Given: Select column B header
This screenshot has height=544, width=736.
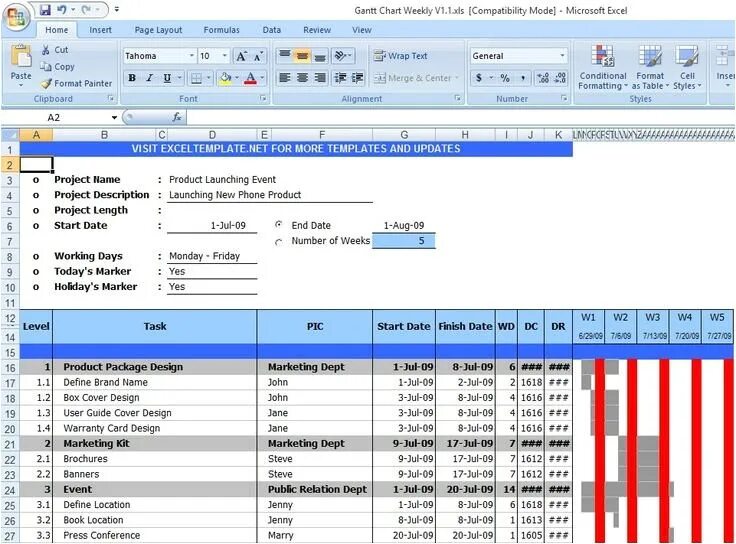Looking at the screenshot, I should click(x=104, y=135).
